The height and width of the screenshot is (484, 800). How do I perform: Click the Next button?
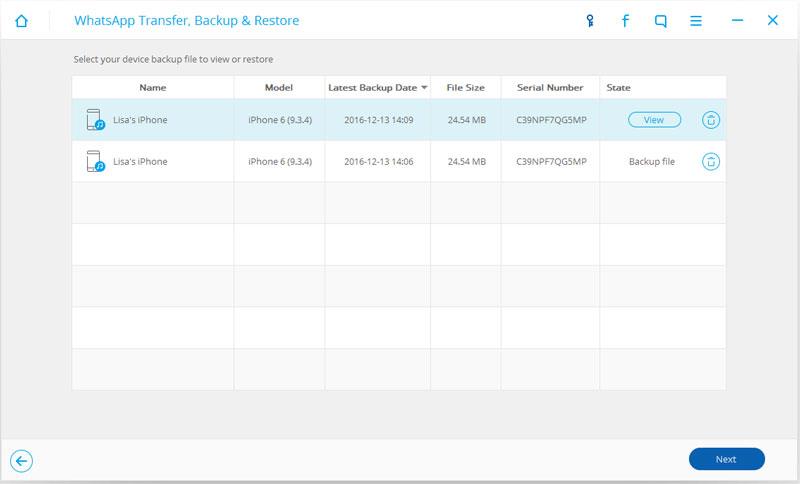(726, 459)
